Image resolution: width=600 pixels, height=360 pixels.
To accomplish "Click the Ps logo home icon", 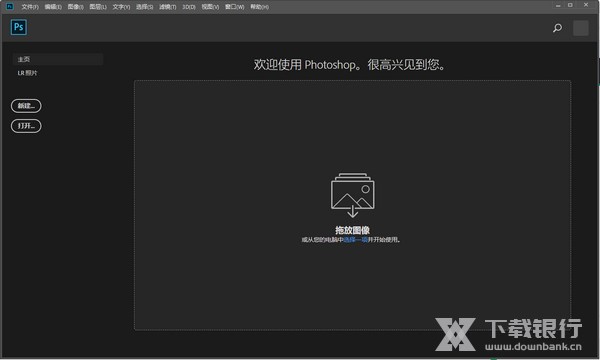I will tap(19, 27).
